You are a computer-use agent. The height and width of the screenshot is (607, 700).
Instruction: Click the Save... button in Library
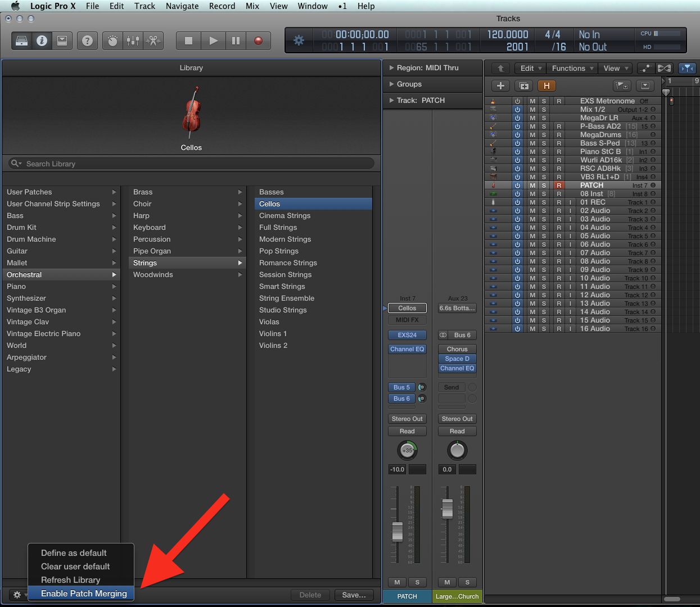coord(354,595)
